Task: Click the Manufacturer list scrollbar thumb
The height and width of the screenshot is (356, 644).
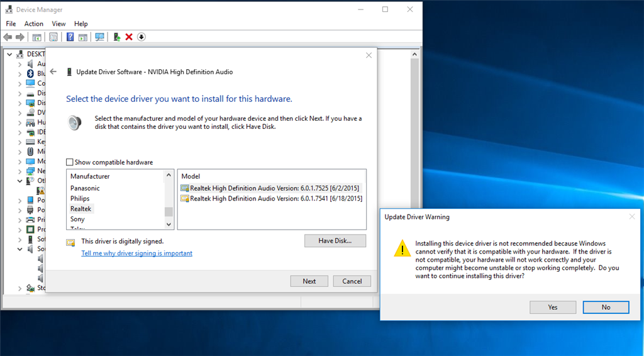Action: point(169,211)
